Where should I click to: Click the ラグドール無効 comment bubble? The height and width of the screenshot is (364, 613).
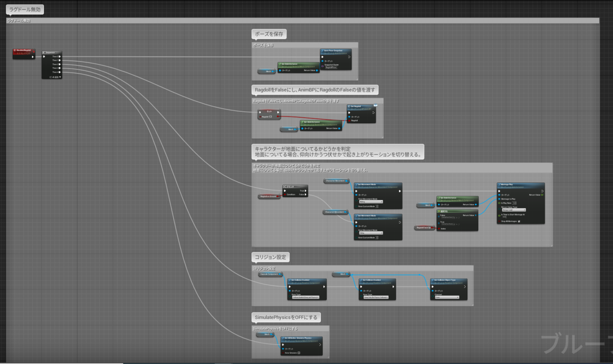coord(25,10)
